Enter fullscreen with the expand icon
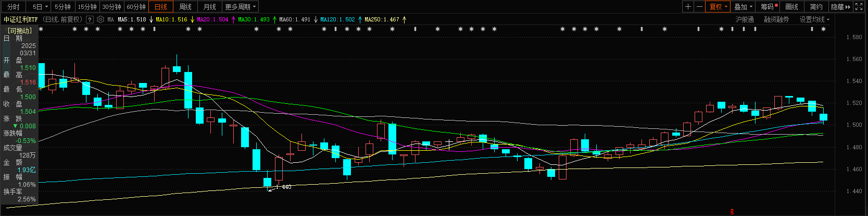Viewport: 868px width, 216px height. click(x=859, y=7)
